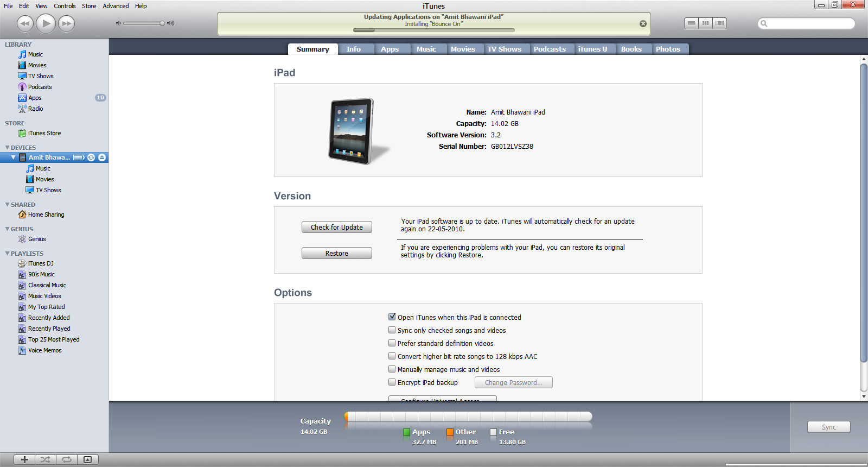
Task: Click the device battery icon
Action: coord(79,157)
